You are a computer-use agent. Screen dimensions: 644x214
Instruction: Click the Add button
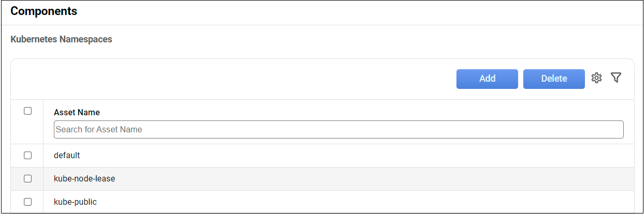(487, 79)
